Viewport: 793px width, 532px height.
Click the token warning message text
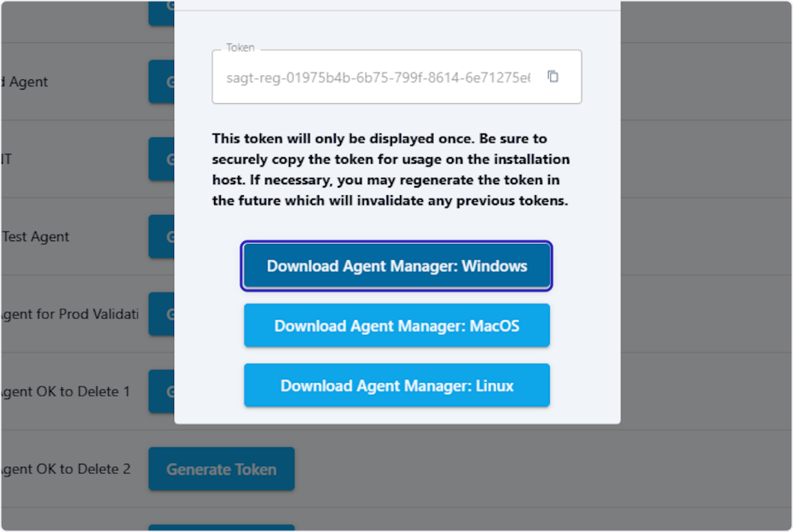pyautogui.click(x=391, y=170)
